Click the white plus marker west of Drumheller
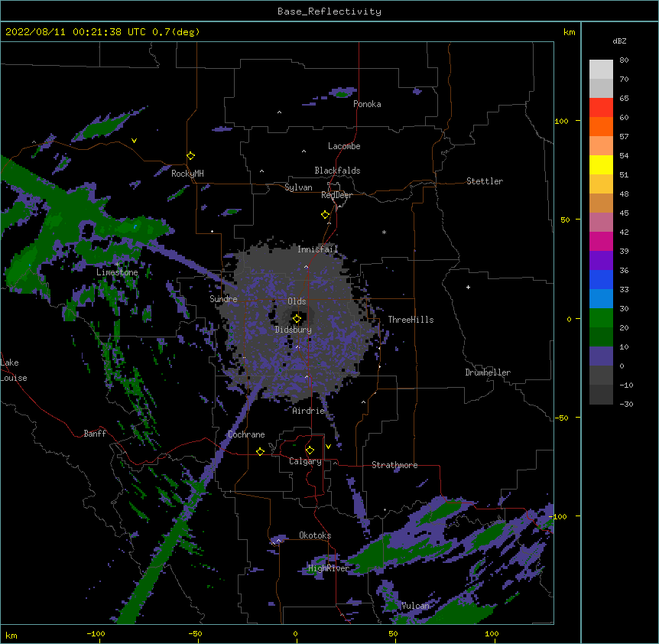Viewport: 659px width, 644px height. click(468, 287)
